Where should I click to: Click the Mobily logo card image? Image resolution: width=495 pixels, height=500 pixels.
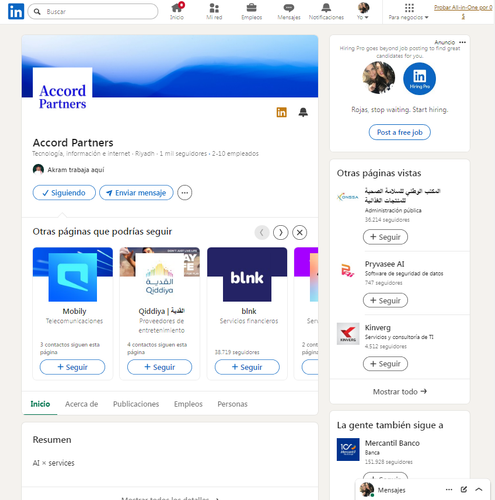73,277
